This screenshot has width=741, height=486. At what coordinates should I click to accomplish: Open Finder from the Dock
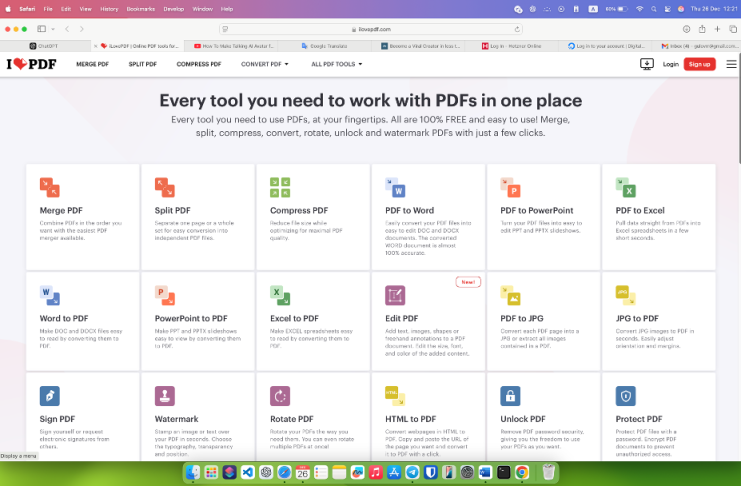(x=193, y=472)
